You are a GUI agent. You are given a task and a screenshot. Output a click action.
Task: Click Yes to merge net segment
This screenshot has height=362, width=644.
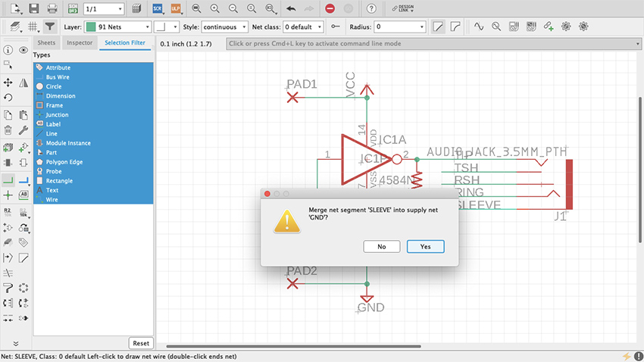tap(426, 247)
